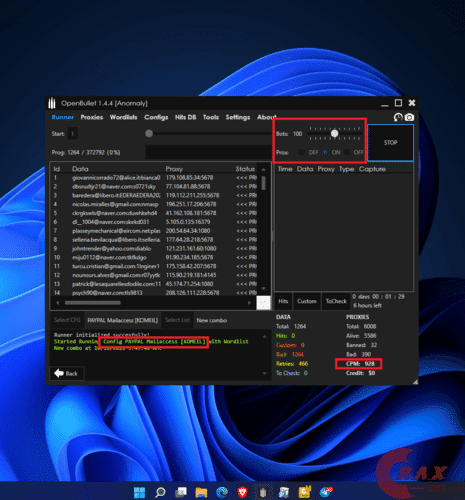
Task: Click the 'Bots: 100' label
Action: pyautogui.click(x=289, y=134)
